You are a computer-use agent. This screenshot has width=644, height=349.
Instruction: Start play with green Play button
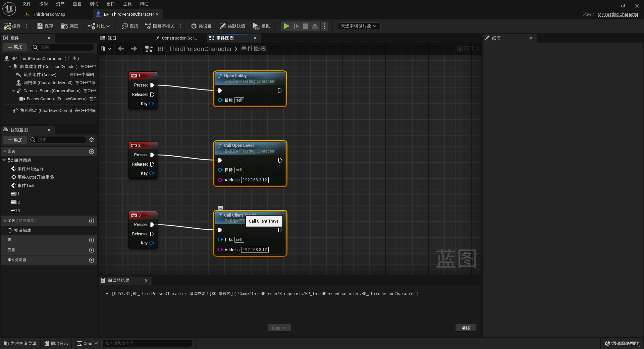[x=286, y=26]
